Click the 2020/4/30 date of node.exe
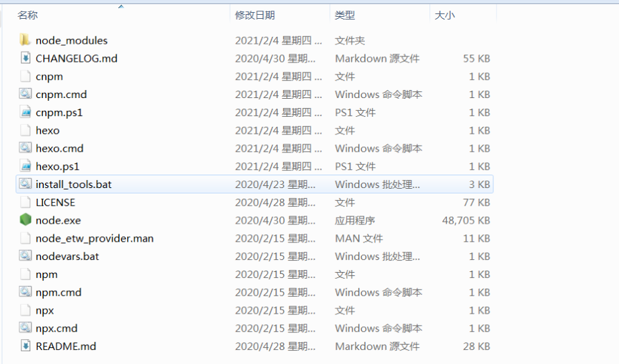This screenshot has height=364, width=619. click(x=275, y=220)
